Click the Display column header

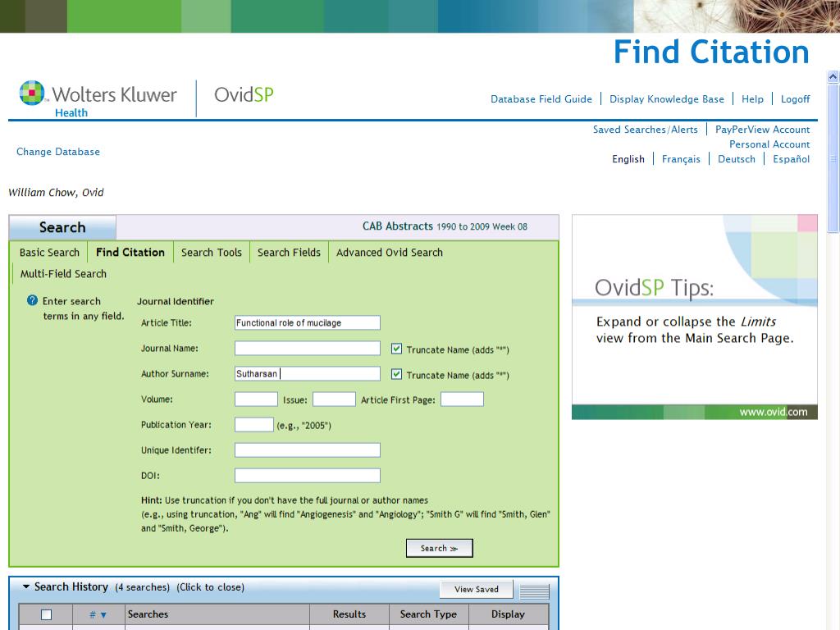(508, 614)
